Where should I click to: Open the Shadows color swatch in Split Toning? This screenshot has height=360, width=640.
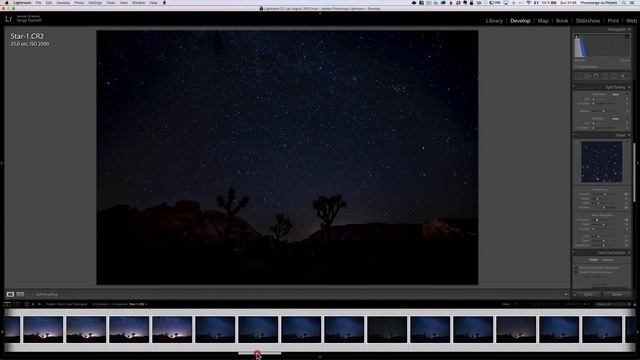click(x=615, y=118)
